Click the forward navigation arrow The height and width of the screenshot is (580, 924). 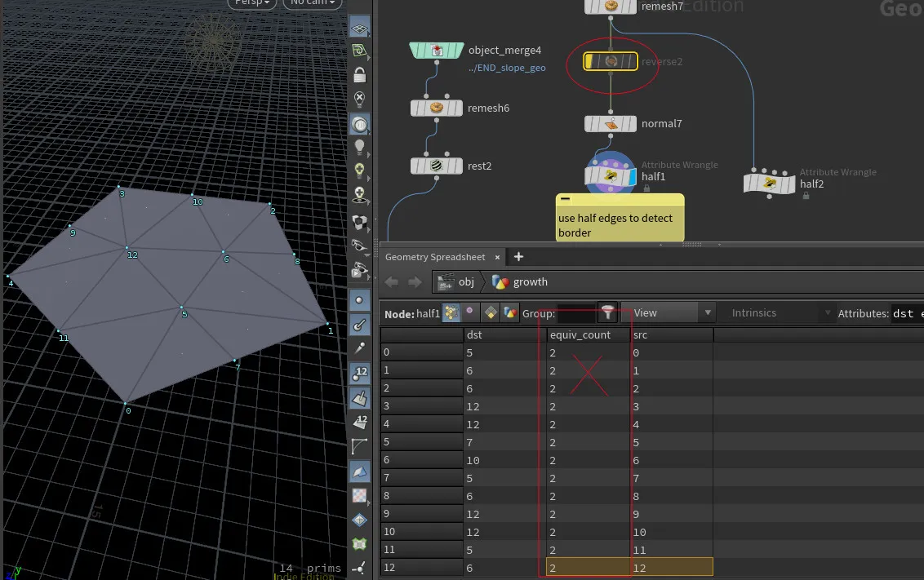tap(415, 282)
